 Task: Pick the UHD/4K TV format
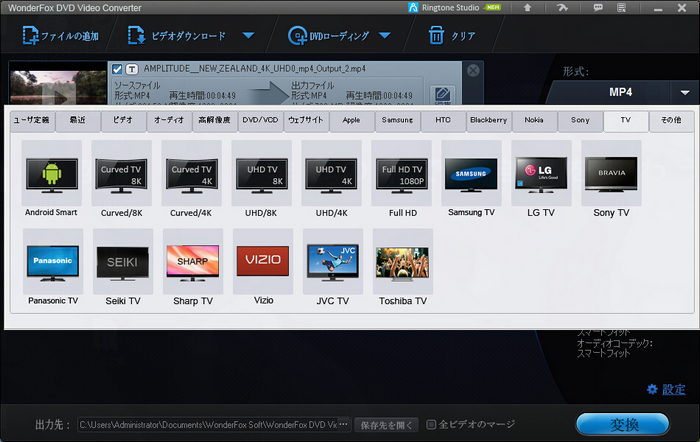pyautogui.click(x=331, y=179)
